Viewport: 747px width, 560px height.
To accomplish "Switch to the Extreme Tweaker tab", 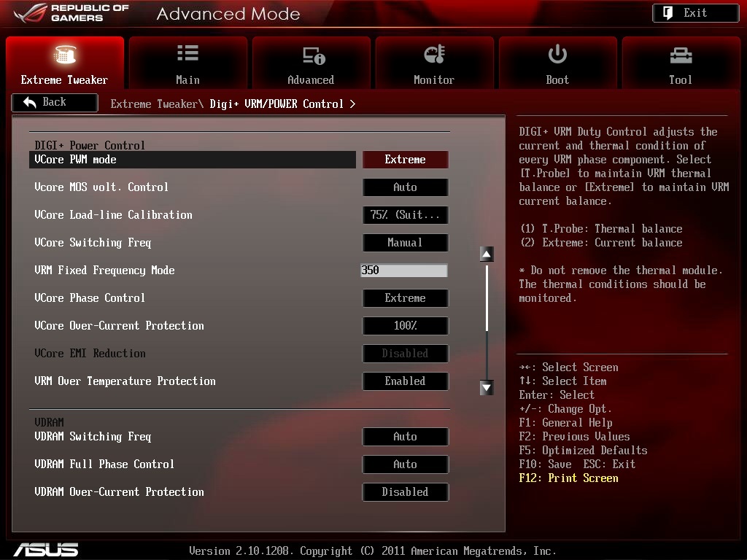I will [x=65, y=63].
